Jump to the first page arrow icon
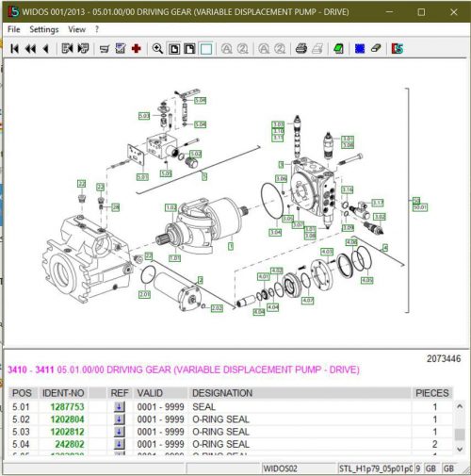This screenshot has width=471, height=476. point(14,49)
